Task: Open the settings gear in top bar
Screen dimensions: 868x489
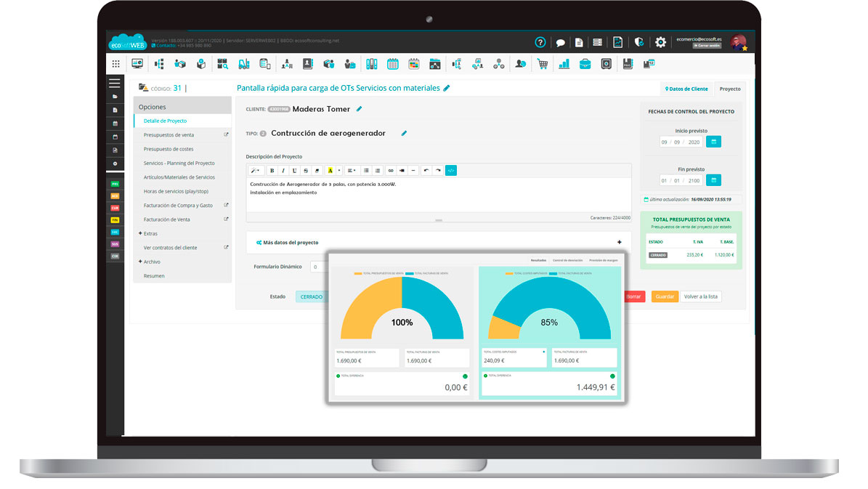Action: (x=660, y=42)
